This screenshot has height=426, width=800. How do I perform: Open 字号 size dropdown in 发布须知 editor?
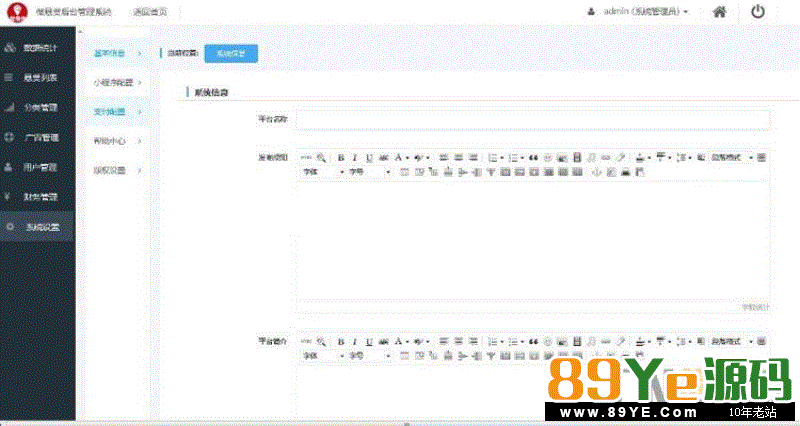[369, 172]
